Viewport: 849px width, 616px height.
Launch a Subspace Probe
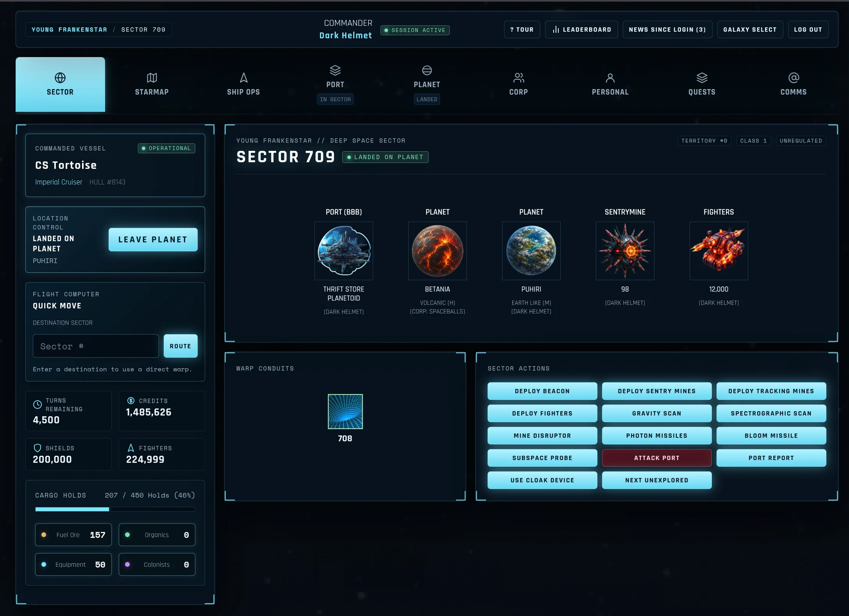coord(542,458)
